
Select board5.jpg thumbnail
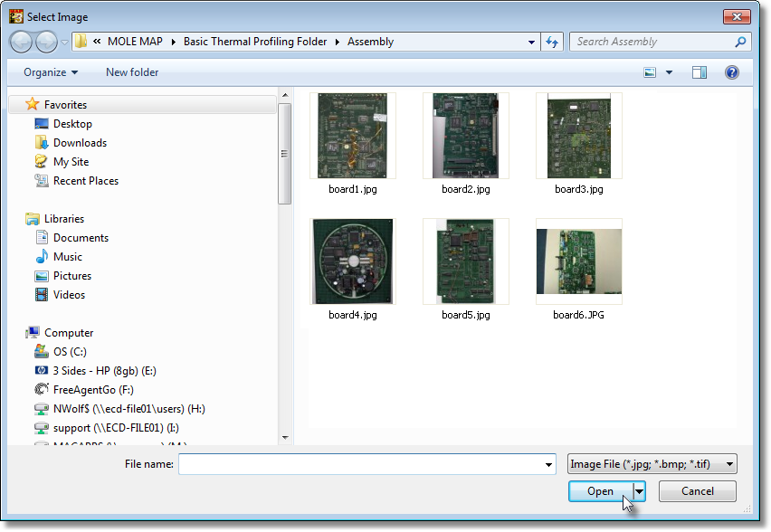tap(466, 261)
